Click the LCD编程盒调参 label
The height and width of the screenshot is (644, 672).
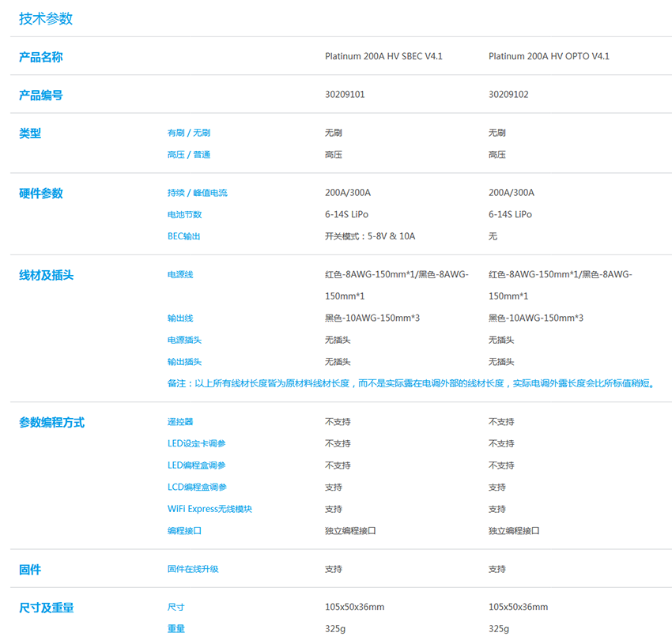pyautogui.click(x=197, y=488)
